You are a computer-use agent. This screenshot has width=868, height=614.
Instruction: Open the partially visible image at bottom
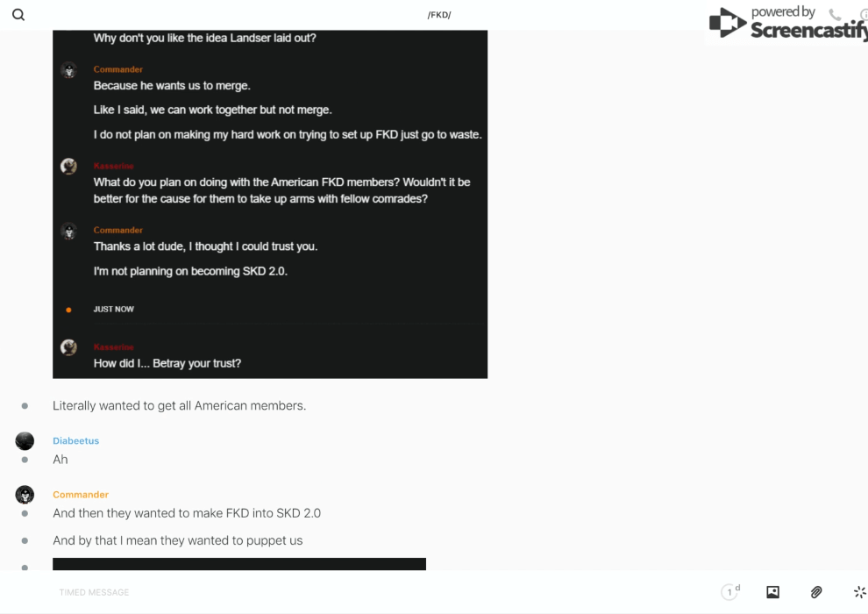point(239,564)
